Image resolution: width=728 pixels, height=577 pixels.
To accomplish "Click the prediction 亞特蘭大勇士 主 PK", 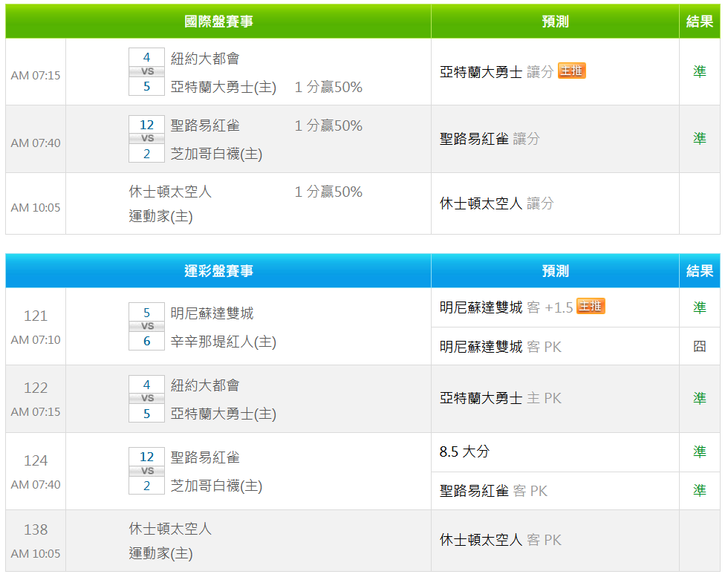I will 501,398.
